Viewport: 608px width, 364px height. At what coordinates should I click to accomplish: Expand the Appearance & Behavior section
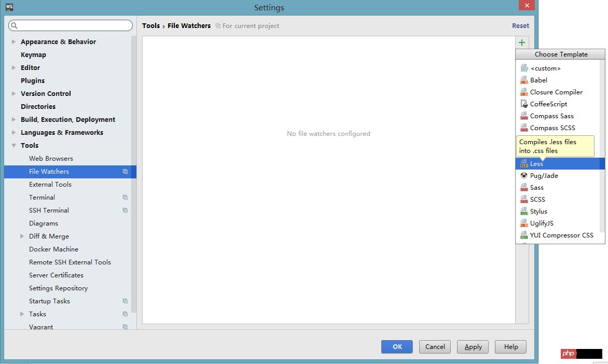pos(14,42)
